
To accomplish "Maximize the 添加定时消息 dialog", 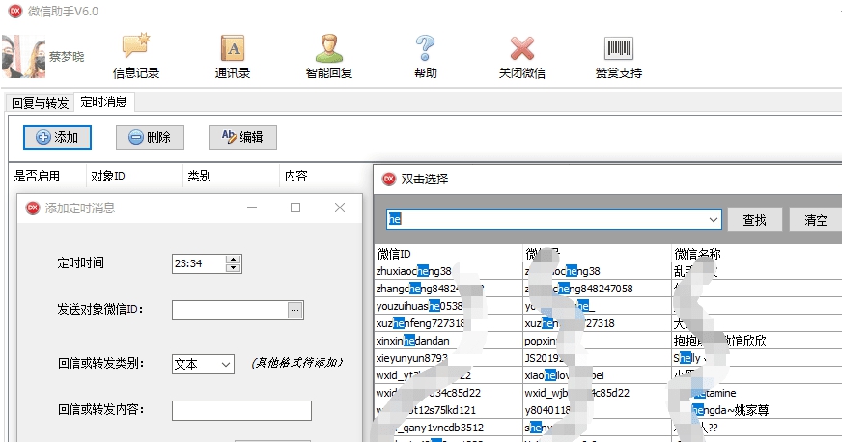I will coord(295,207).
